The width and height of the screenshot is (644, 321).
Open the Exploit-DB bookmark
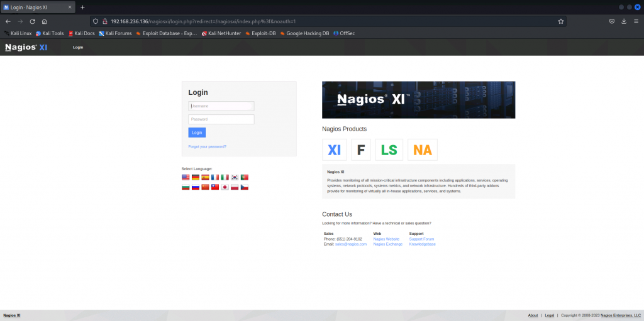(260, 33)
